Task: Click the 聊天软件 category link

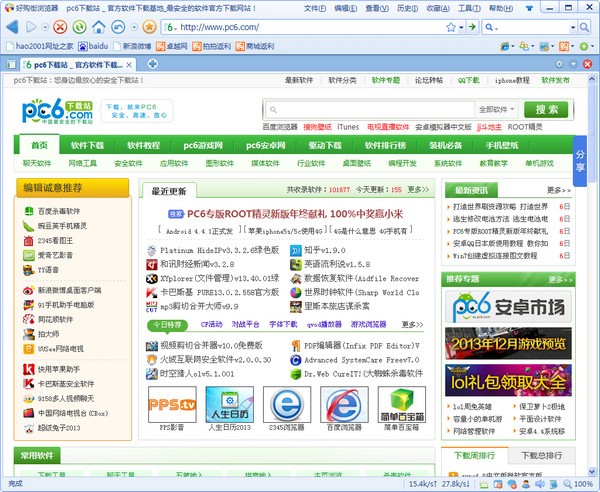Action: [37, 163]
